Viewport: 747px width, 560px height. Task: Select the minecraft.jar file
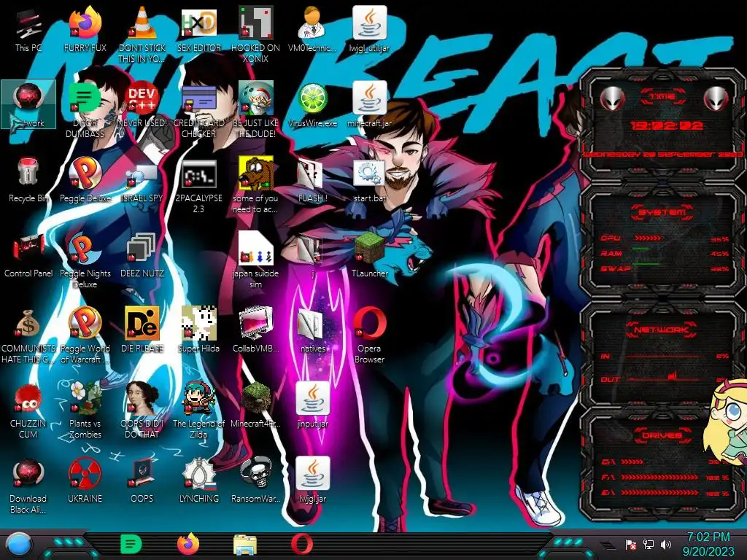pyautogui.click(x=370, y=104)
